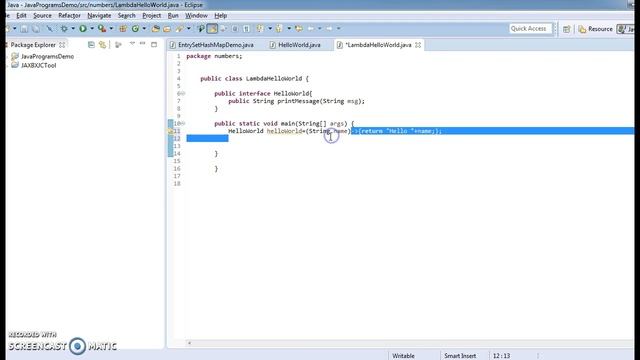Open the Forward navigation history dropdown

click(338, 29)
